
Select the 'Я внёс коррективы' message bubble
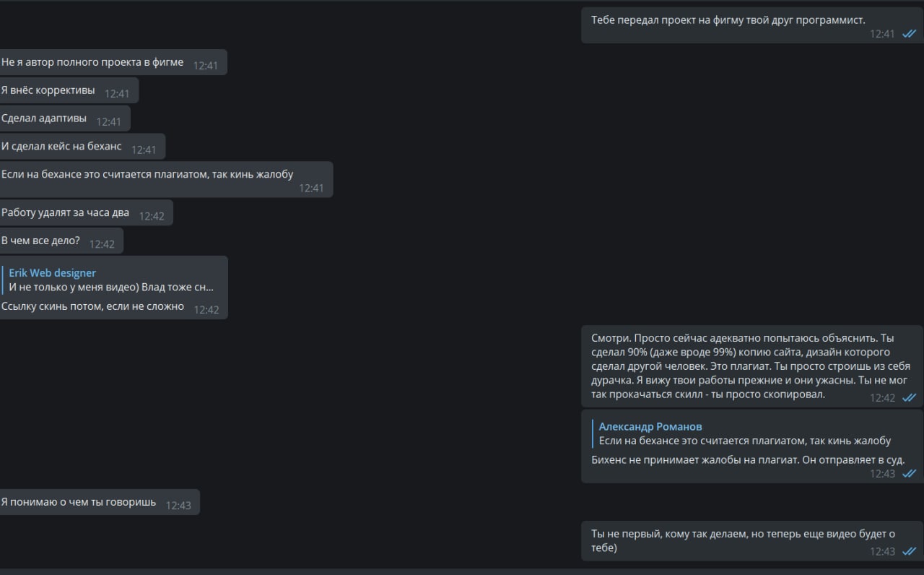pos(48,90)
